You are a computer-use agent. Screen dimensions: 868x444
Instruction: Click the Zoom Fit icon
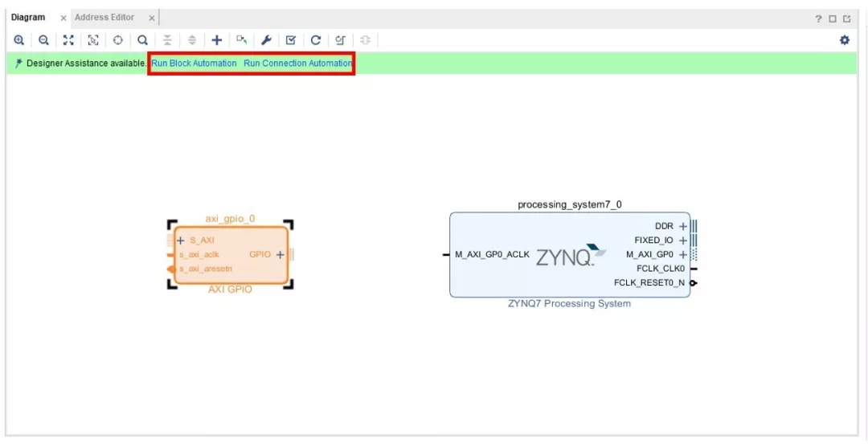tap(68, 40)
